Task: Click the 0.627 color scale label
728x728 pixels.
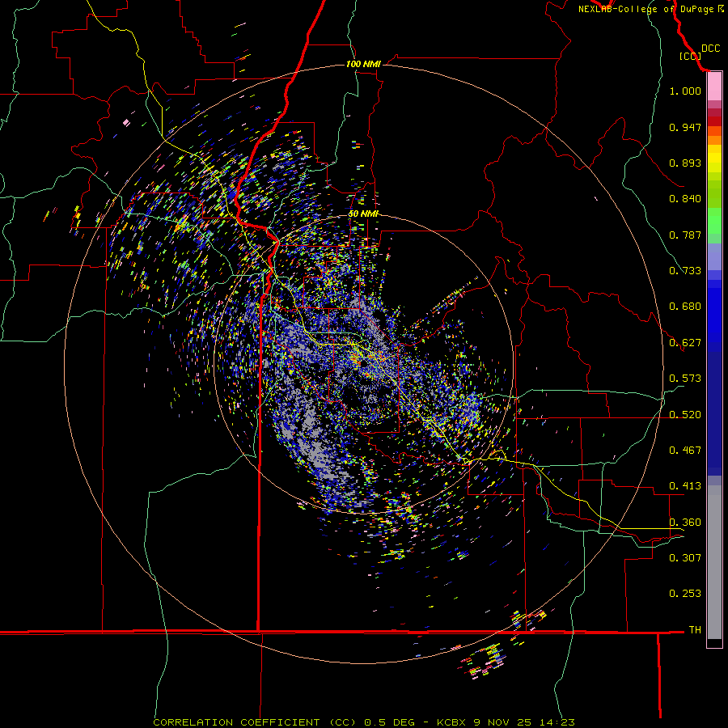Action: [685, 343]
